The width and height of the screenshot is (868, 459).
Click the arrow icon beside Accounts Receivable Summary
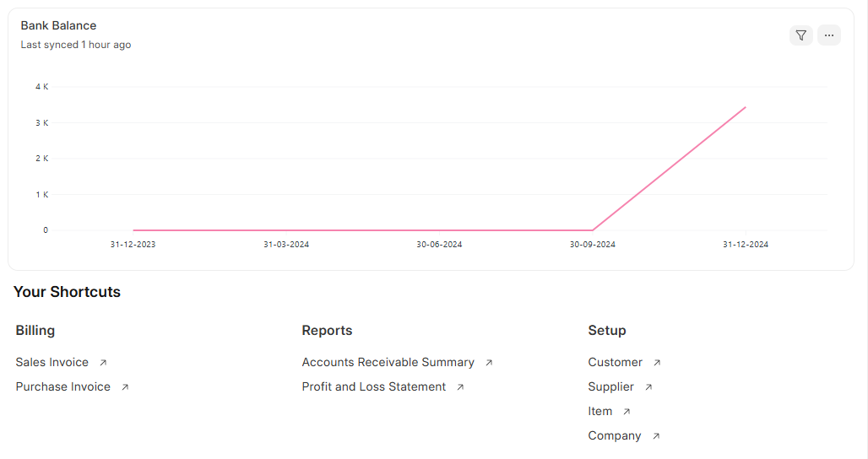[x=489, y=363]
